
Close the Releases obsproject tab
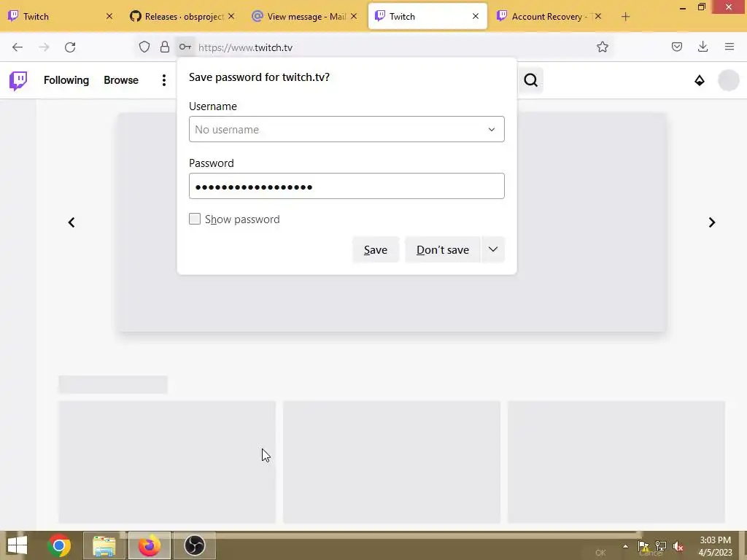coord(231,17)
